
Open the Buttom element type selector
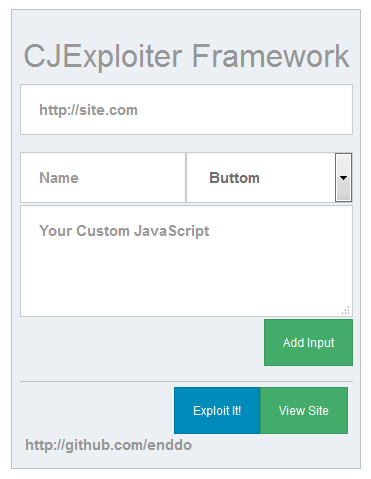[269, 178]
